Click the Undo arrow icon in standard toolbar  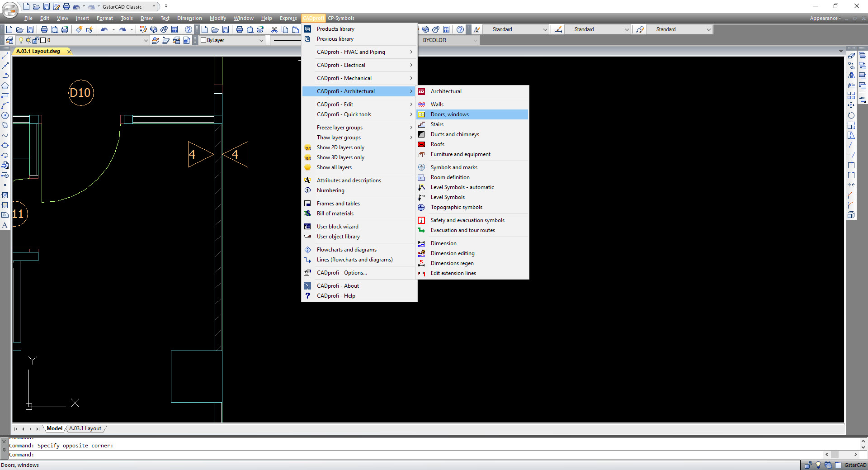[104, 29]
